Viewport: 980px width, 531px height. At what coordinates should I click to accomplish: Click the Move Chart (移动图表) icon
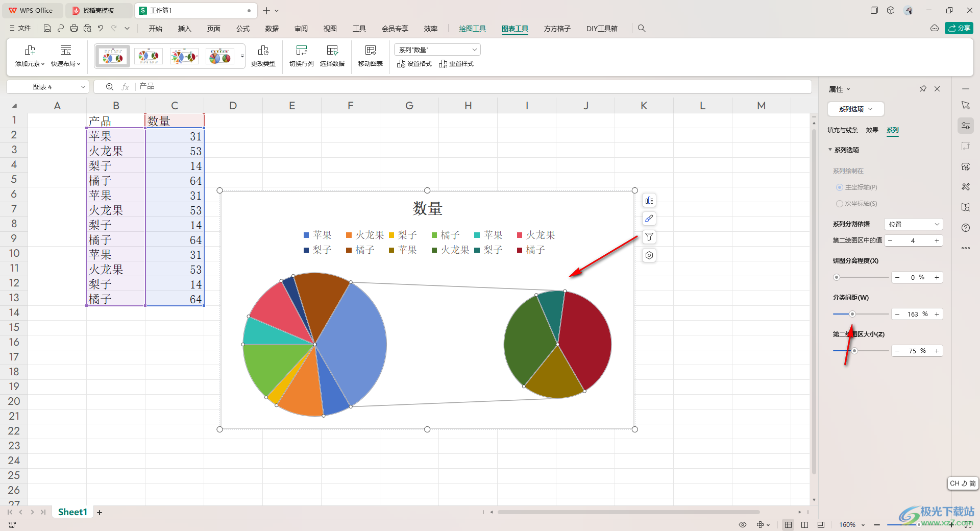tap(370, 51)
